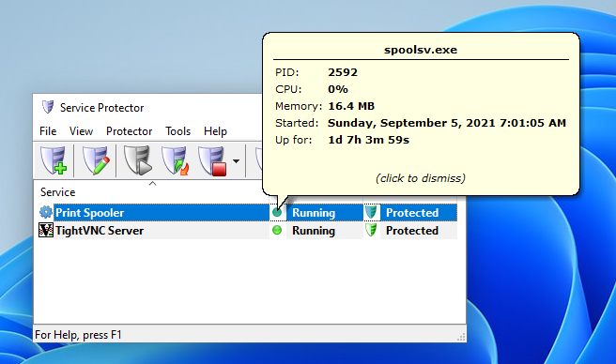Click the status bar help text
Image resolution: width=616 pixels, height=364 pixels.
click(78, 335)
